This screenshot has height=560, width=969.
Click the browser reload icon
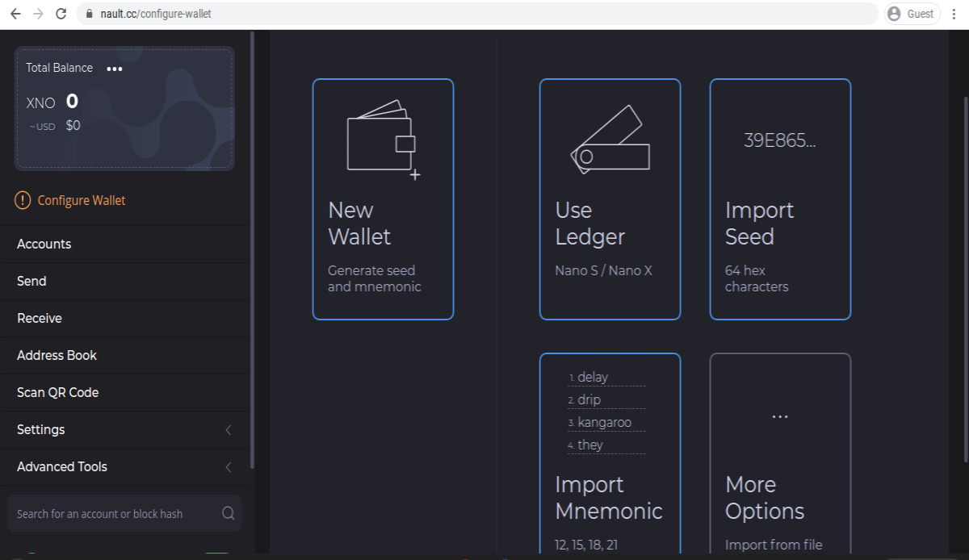(x=61, y=14)
